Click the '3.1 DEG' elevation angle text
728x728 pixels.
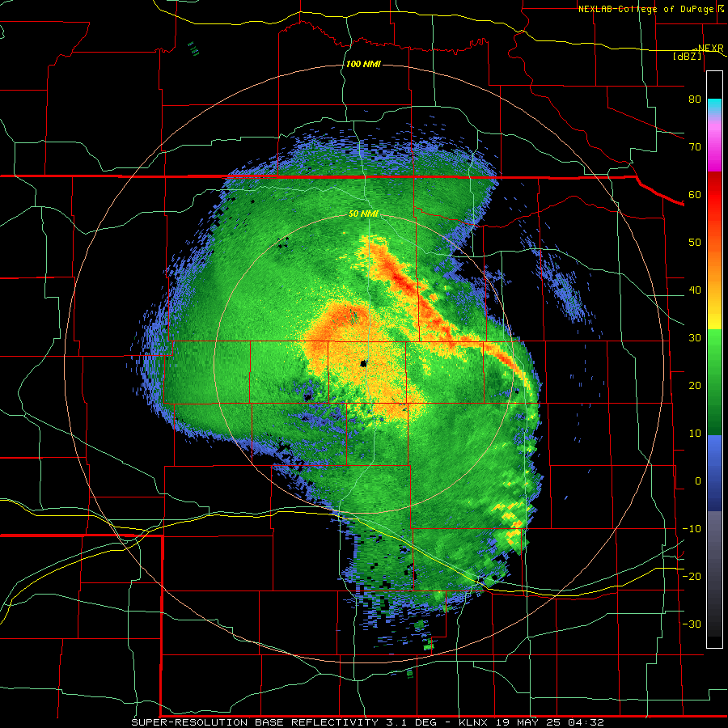pyautogui.click(x=412, y=722)
